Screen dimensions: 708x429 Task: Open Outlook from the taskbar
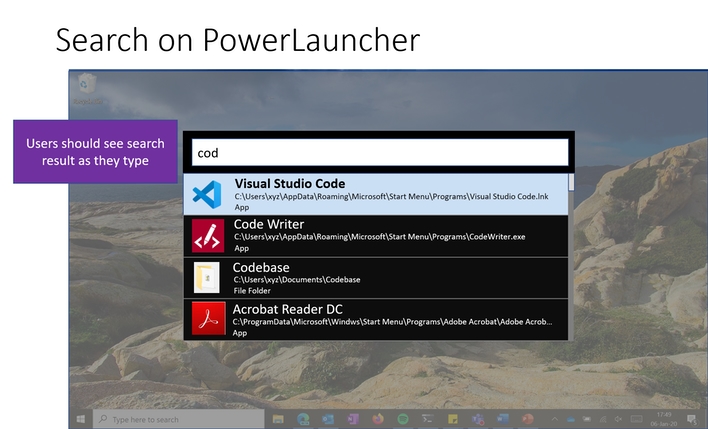(x=328, y=419)
